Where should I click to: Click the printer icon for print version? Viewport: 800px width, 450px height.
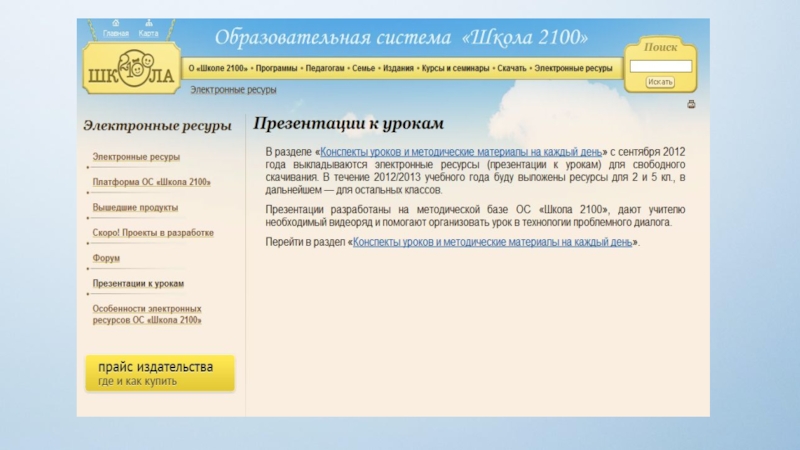point(691,104)
